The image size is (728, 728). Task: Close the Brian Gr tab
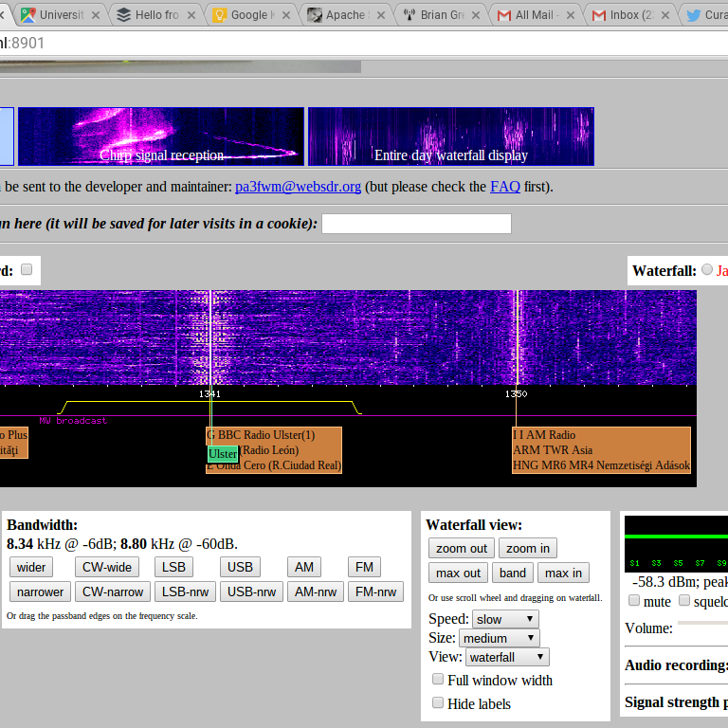click(477, 15)
